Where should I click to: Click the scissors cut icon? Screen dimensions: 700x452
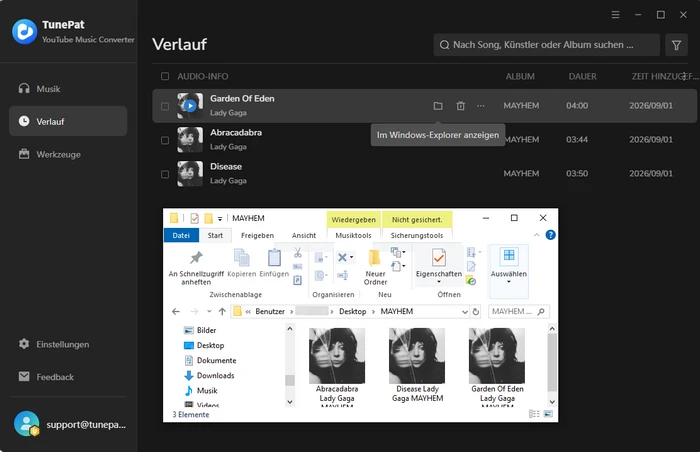(x=298, y=253)
